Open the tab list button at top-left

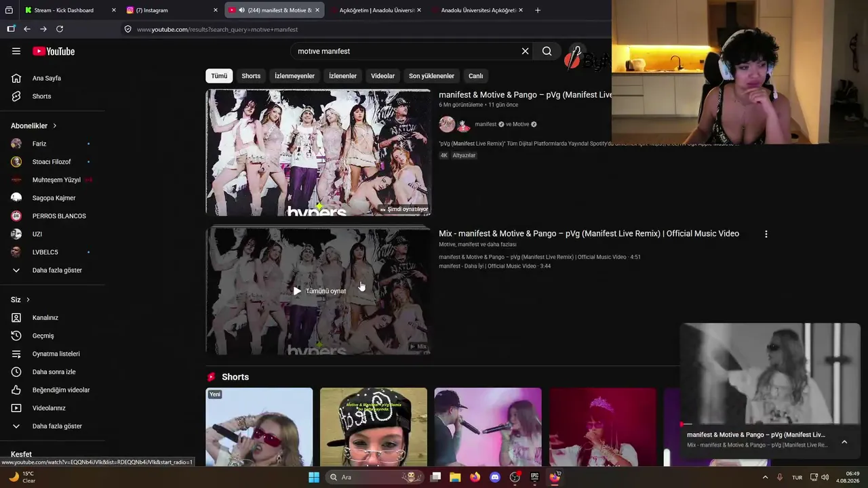click(x=9, y=10)
